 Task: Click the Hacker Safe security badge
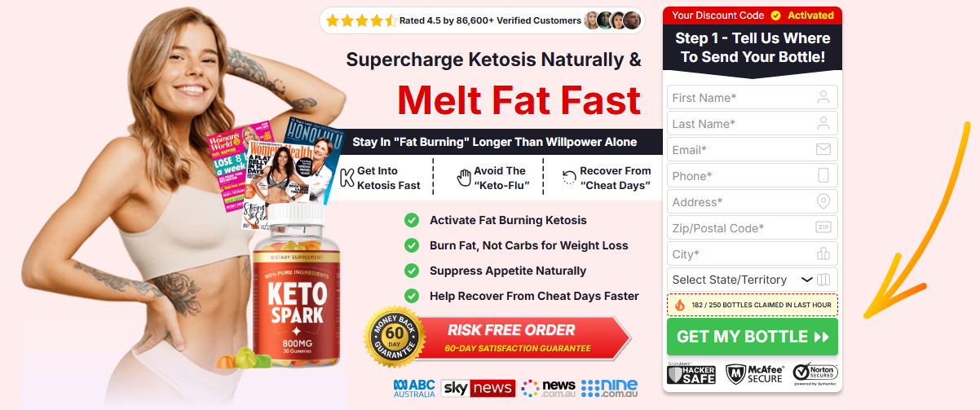coord(692,373)
